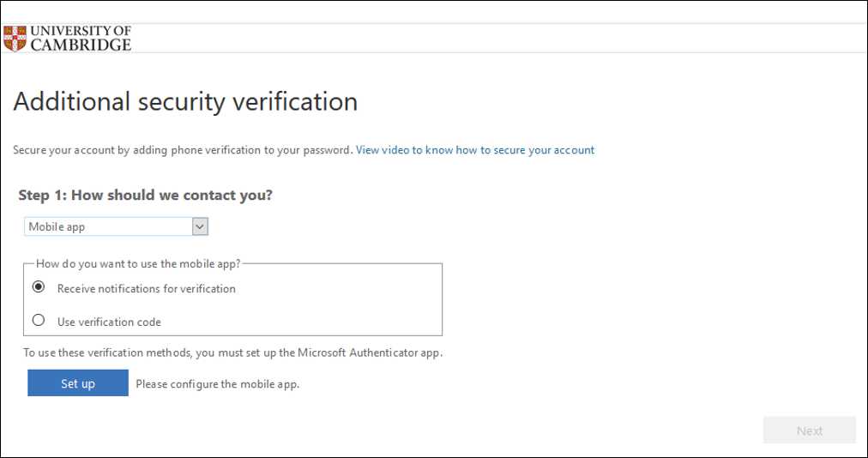The height and width of the screenshot is (458, 868).
Task: Click the Step 1 How should we contact you heading
Action: [146, 195]
